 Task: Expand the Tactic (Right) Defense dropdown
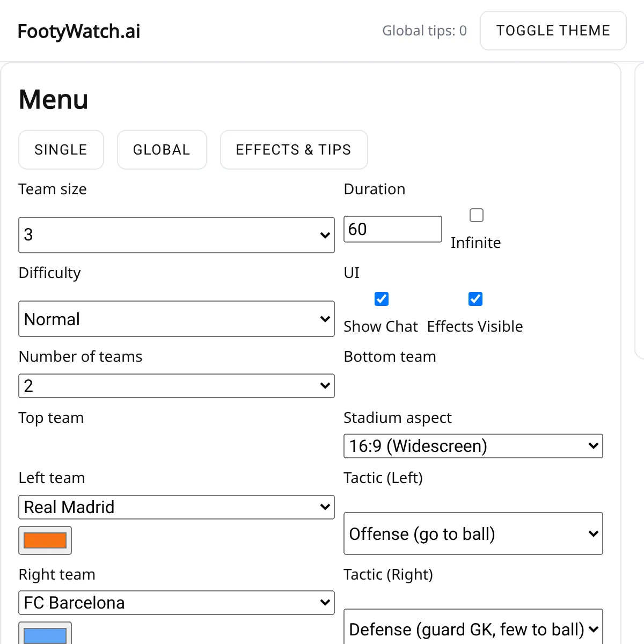point(473,629)
